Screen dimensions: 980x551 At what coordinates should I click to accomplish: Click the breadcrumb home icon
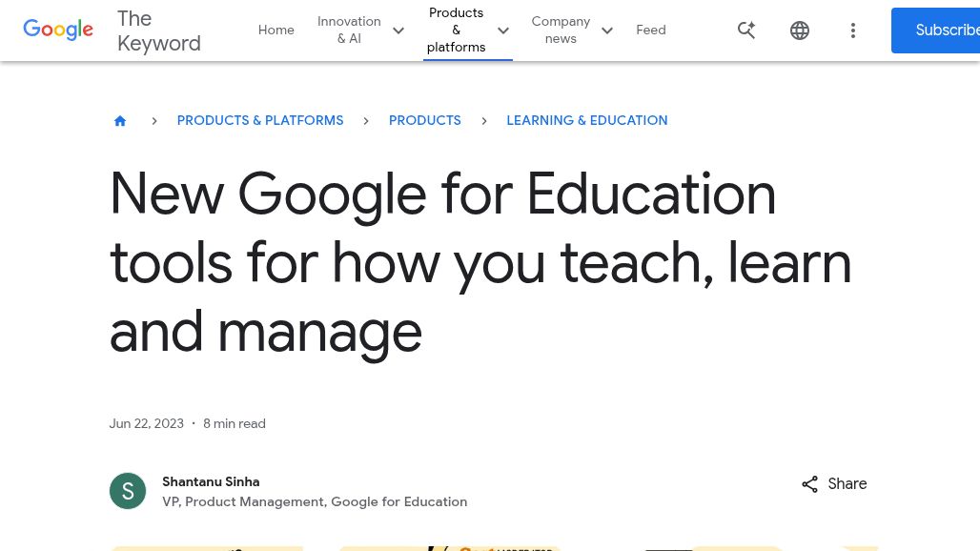coord(120,121)
